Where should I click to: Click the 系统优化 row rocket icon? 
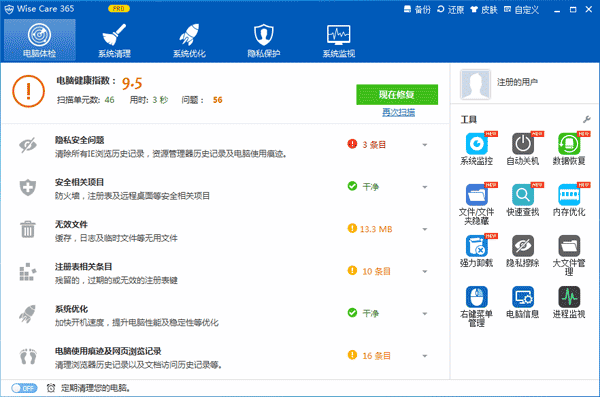28,314
